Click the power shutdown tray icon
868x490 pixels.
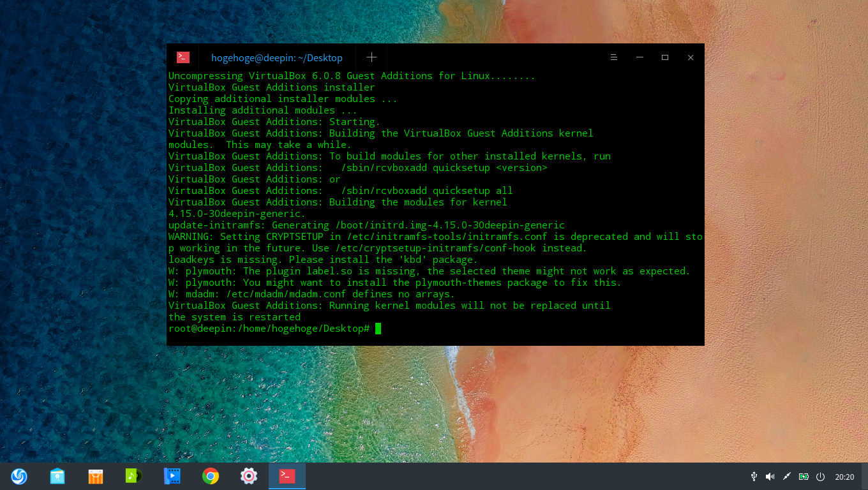click(821, 477)
